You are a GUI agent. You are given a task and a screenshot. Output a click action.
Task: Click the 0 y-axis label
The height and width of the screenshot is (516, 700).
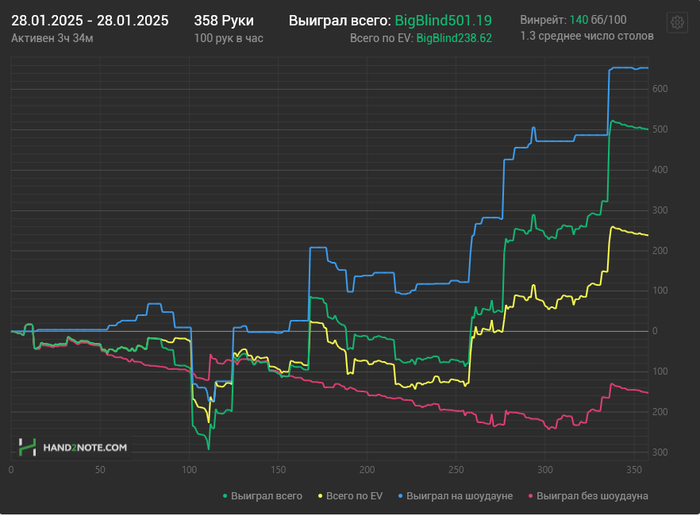tap(654, 331)
